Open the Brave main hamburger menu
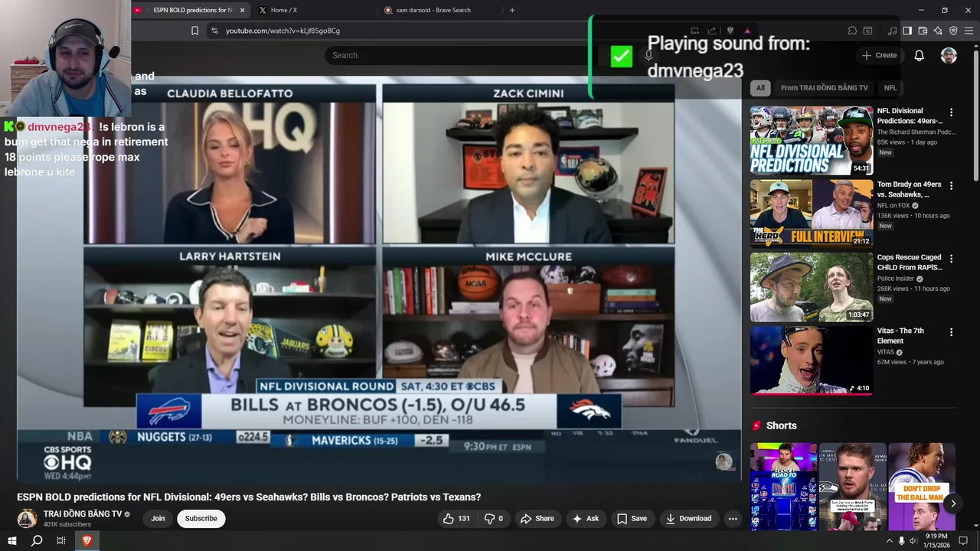 click(969, 31)
